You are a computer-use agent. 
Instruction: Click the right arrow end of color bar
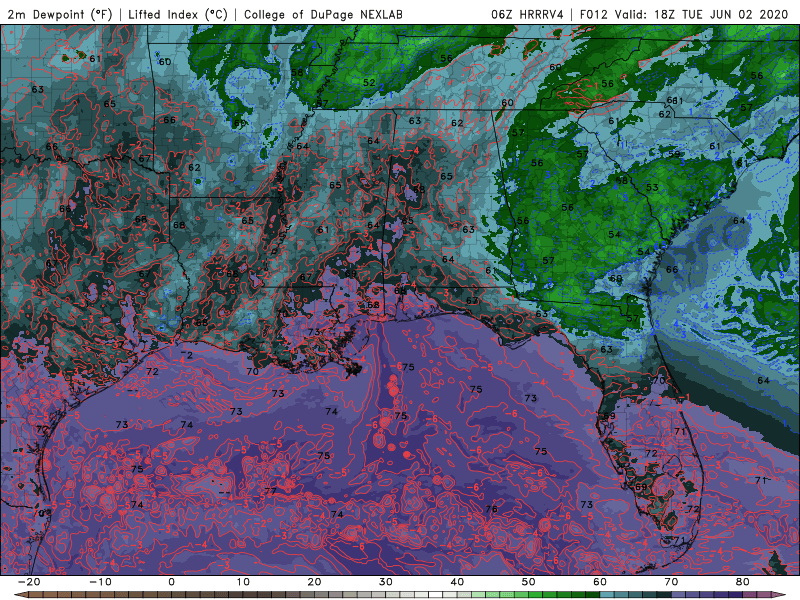[x=780, y=595]
